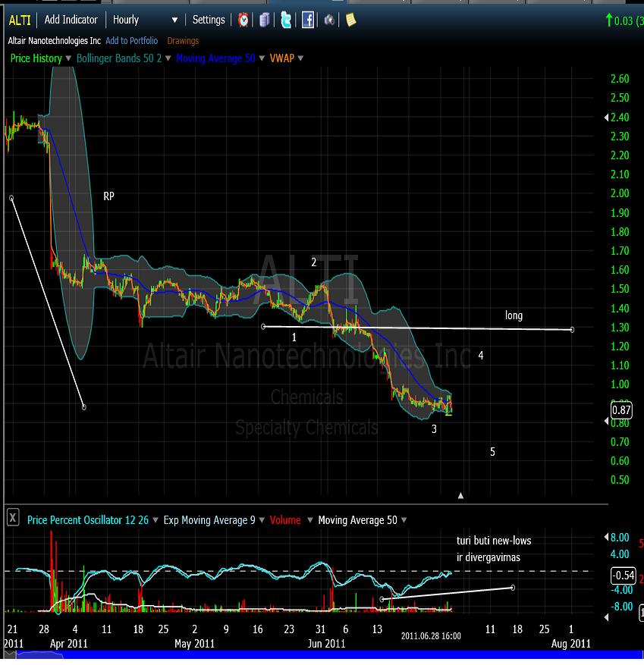This screenshot has width=644, height=665.
Task: Expand the Bollinger Bands 50 2 dropdown arrow
Action: (168, 58)
